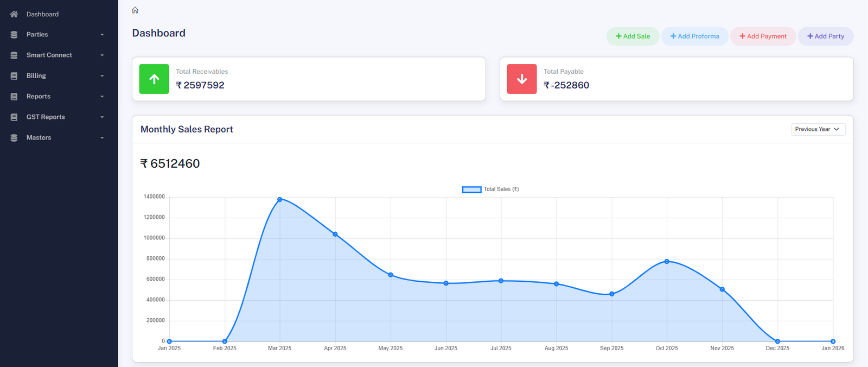This screenshot has height=367, width=868.
Task: Click the plus icon on Add Party
Action: [x=810, y=36]
